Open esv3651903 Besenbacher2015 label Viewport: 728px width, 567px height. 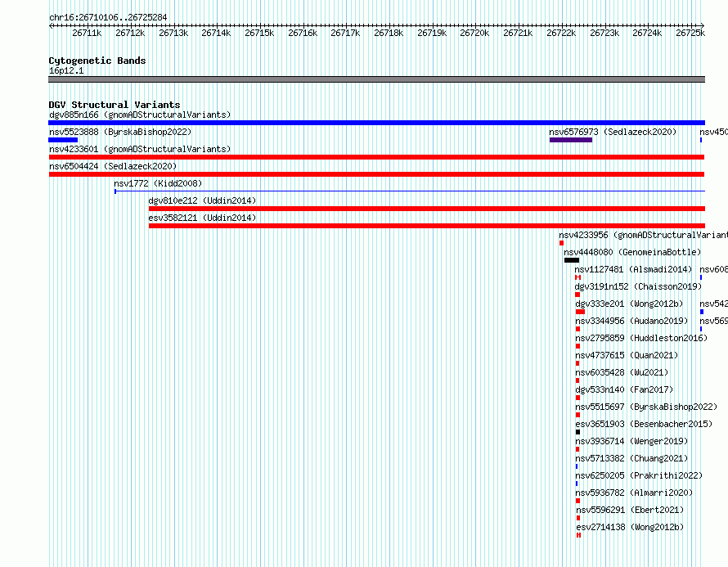[644, 424]
